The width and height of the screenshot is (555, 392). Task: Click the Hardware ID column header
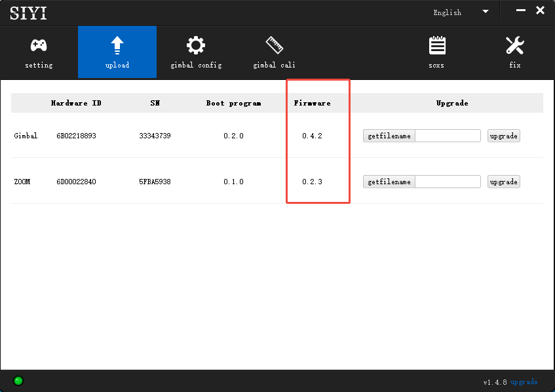click(76, 103)
